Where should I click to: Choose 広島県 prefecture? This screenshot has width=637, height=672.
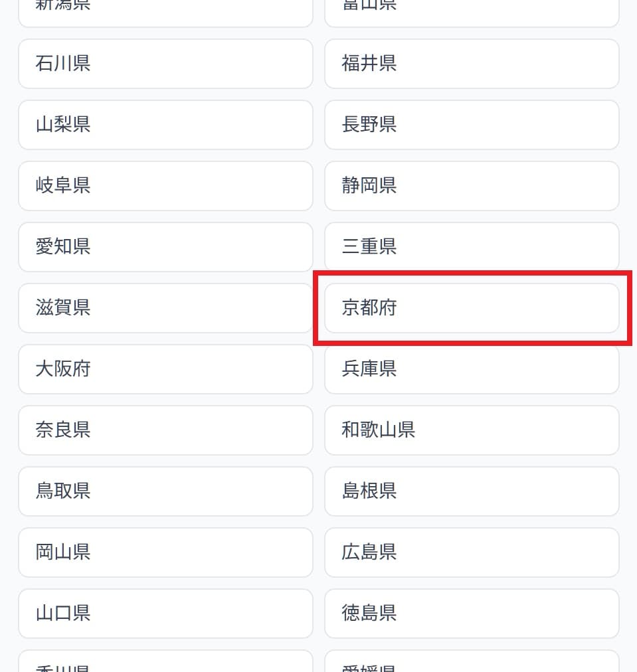click(472, 552)
